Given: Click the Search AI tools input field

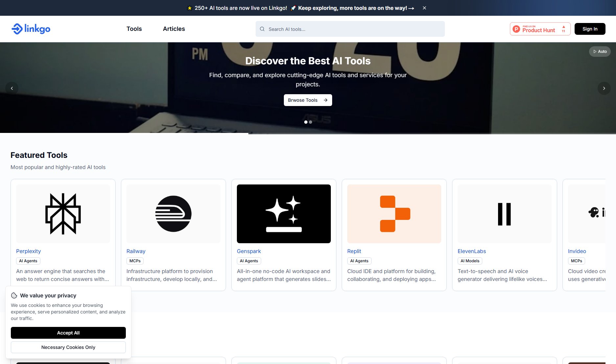Looking at the screenshot, I should pyautogui.click(x=350, y=29).
